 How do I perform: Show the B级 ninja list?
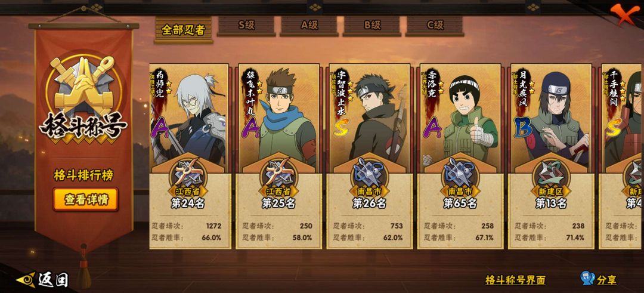click(x=372, y=26)
